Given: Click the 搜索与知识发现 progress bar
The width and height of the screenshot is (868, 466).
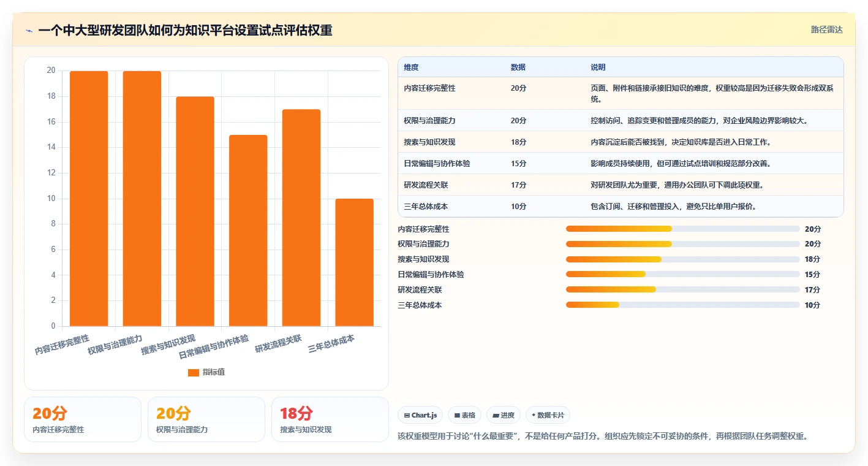Looking at the screenshot, I should [x=682, y=259].
